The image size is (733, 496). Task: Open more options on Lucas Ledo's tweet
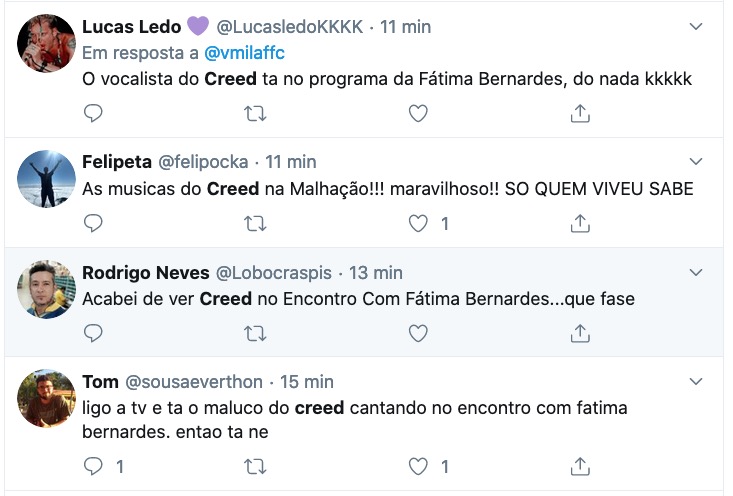click(697, 25)
